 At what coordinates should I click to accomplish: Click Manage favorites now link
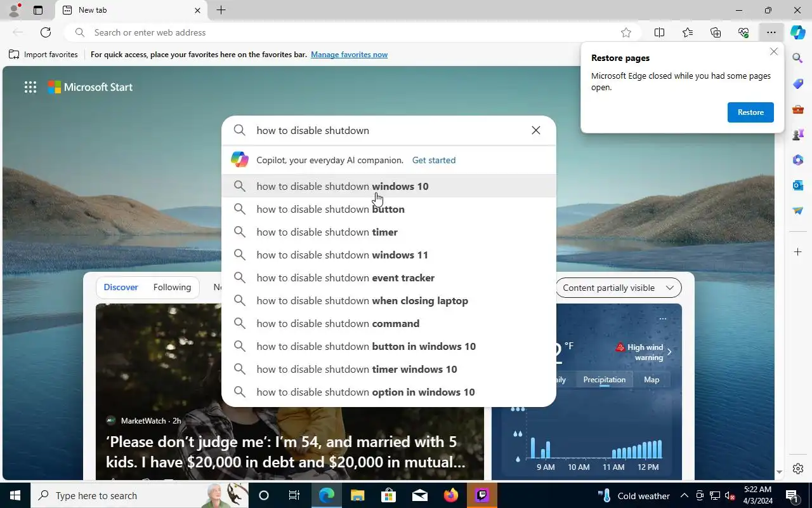[349, 55]
